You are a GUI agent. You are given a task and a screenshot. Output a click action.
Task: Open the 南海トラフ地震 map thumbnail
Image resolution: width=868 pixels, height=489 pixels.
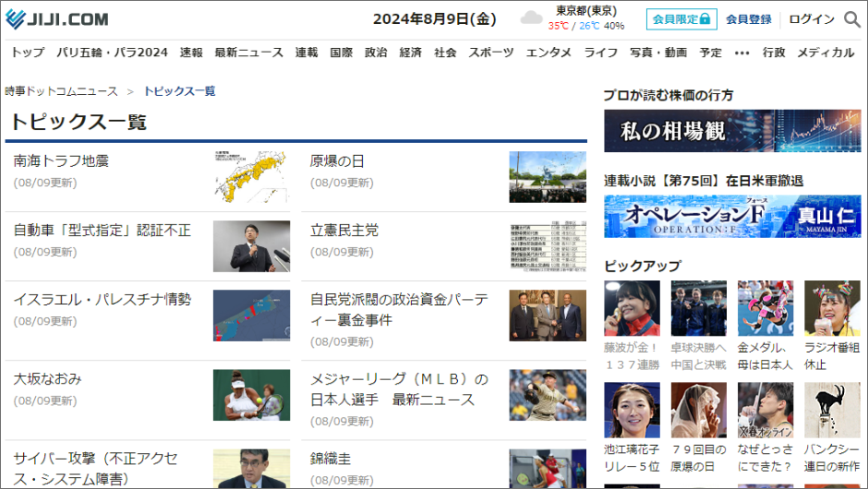coord(251,176)
